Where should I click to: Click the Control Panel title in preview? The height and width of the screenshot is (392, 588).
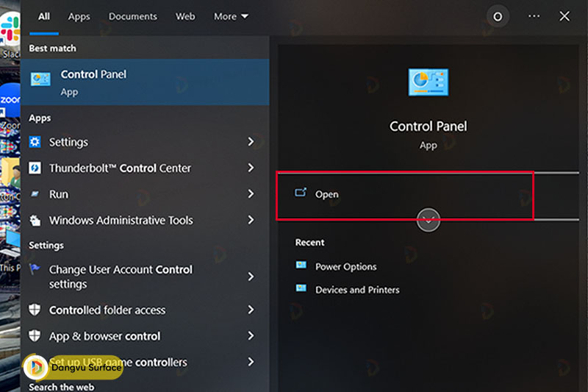click(x=429, y=126)
